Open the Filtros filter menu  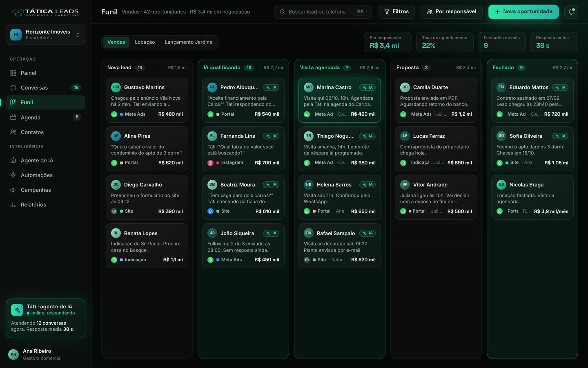(396, 12)
